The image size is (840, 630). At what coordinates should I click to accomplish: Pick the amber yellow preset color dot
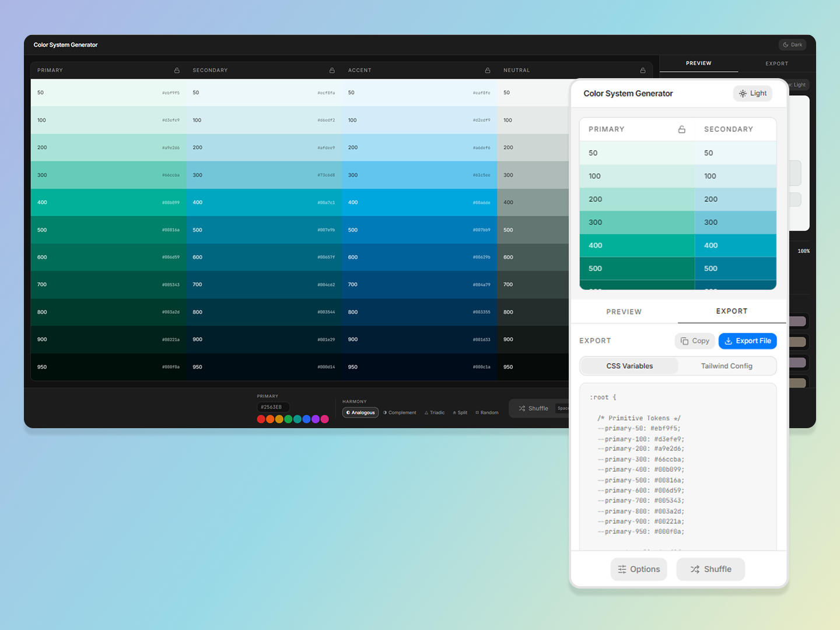(x=279, y=419)
